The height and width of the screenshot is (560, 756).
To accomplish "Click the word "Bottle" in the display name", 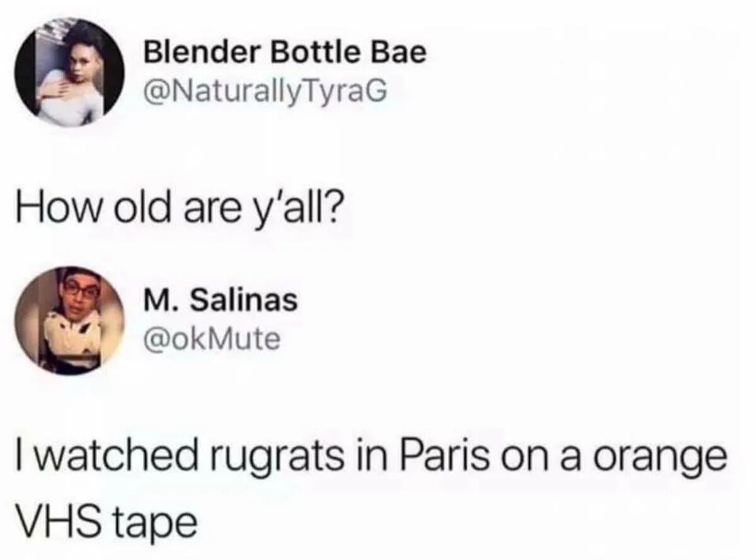I will pos(314,53).
